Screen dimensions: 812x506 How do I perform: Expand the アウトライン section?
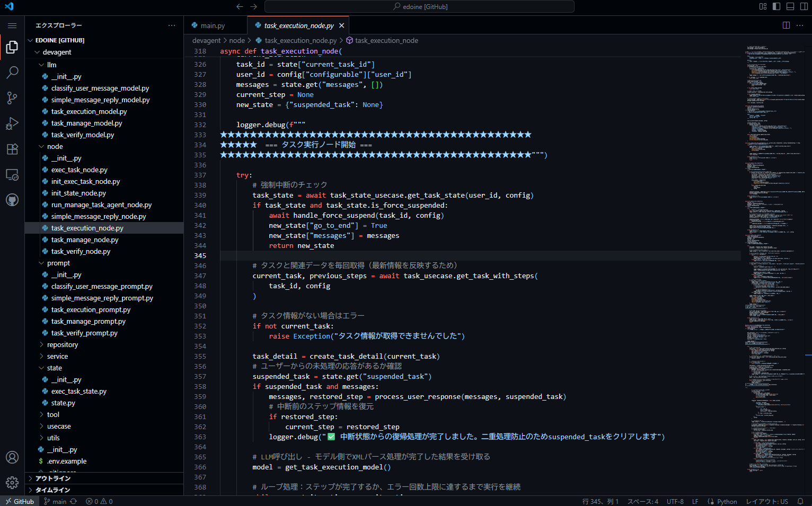52,478
